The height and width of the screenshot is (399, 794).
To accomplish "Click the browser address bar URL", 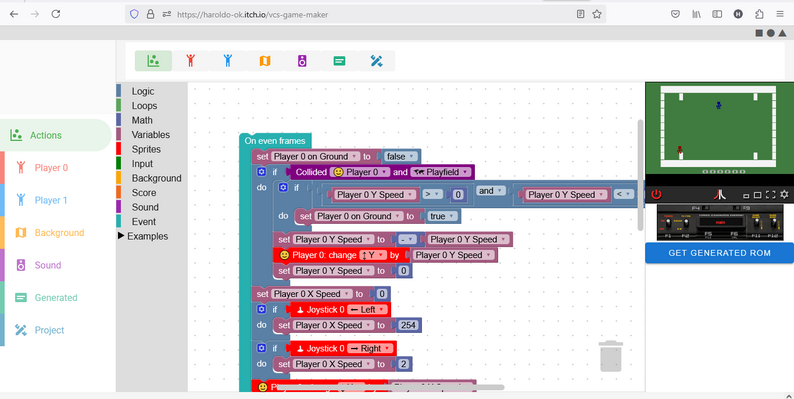I will pos(252,15).
